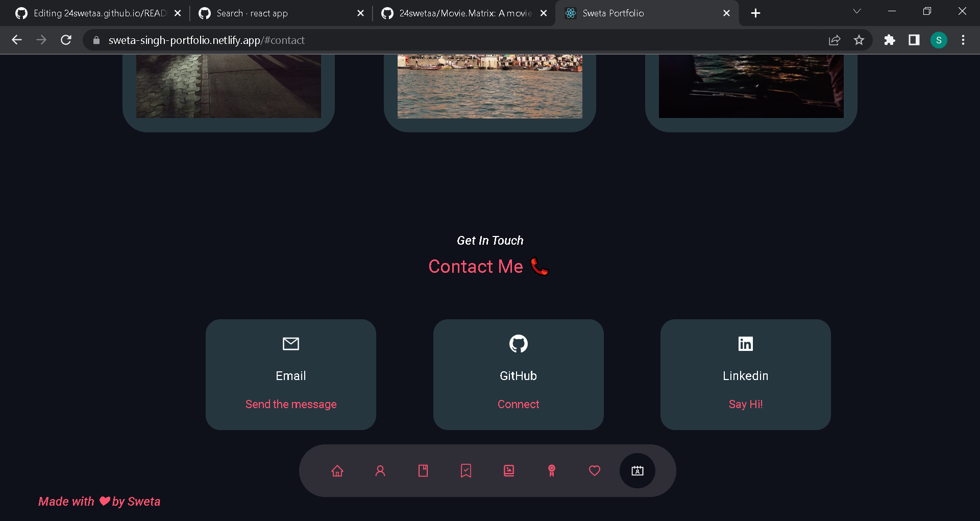980x521 pixels.
Task: Click the LinkedIn logo icon
Action: click(746, 344)
